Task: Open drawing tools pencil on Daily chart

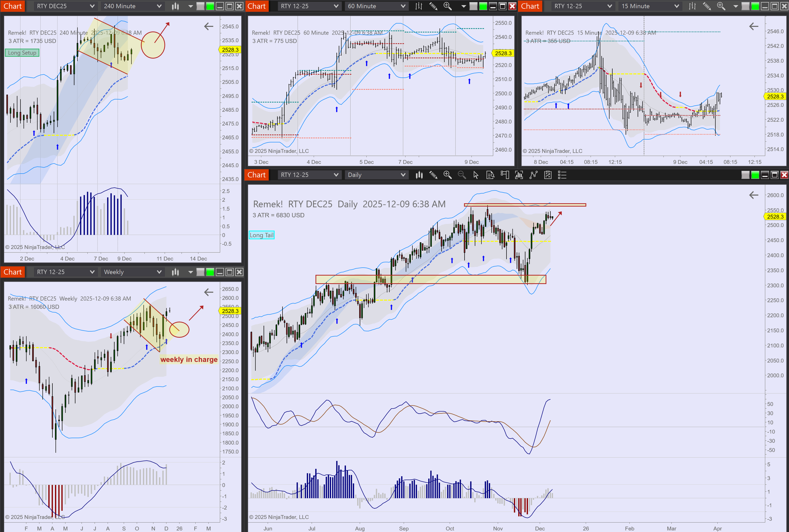Action: pyautogui.click(x=433, y=175)
